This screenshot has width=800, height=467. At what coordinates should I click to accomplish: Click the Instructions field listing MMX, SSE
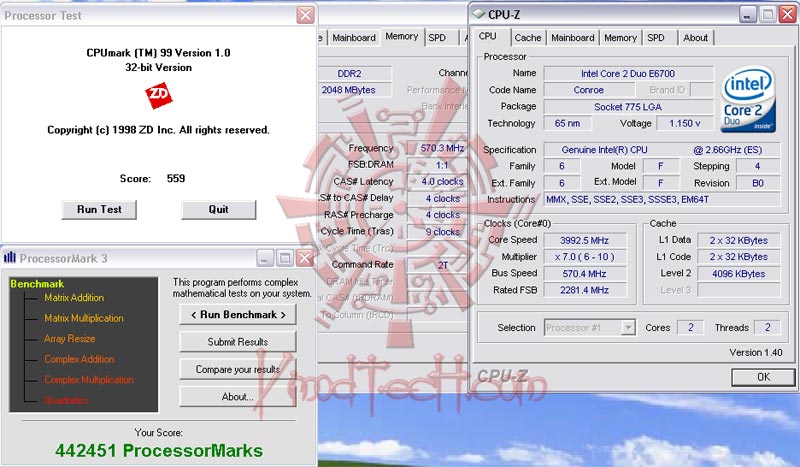(662, 200)
